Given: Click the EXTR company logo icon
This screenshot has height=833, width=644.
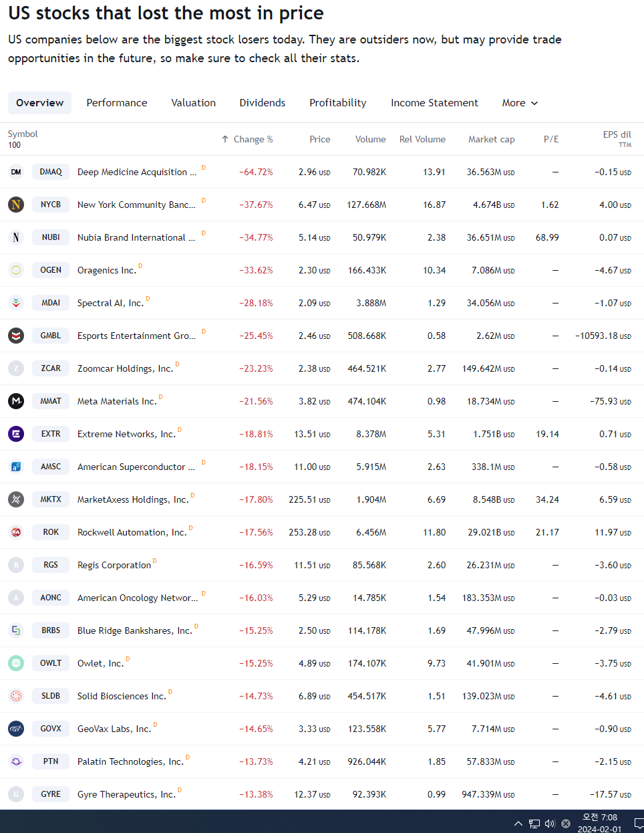Looking at the screenshot, I should (16, 434).
